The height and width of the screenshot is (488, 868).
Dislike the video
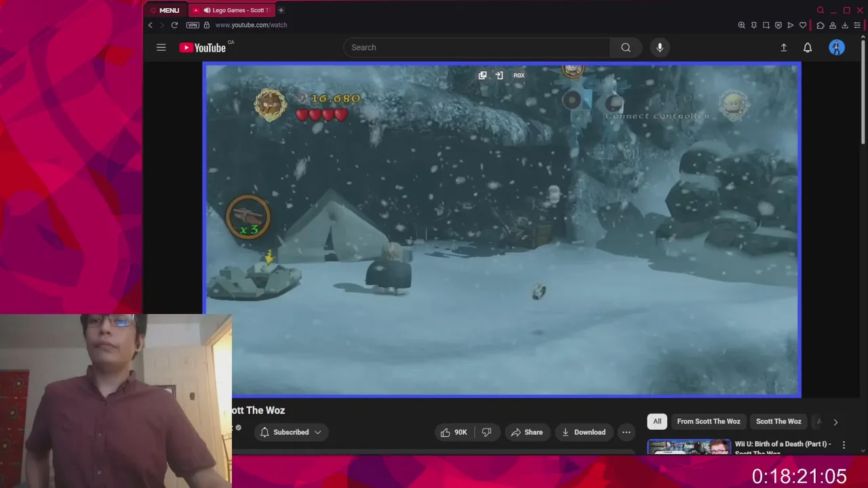coord(487,432)
